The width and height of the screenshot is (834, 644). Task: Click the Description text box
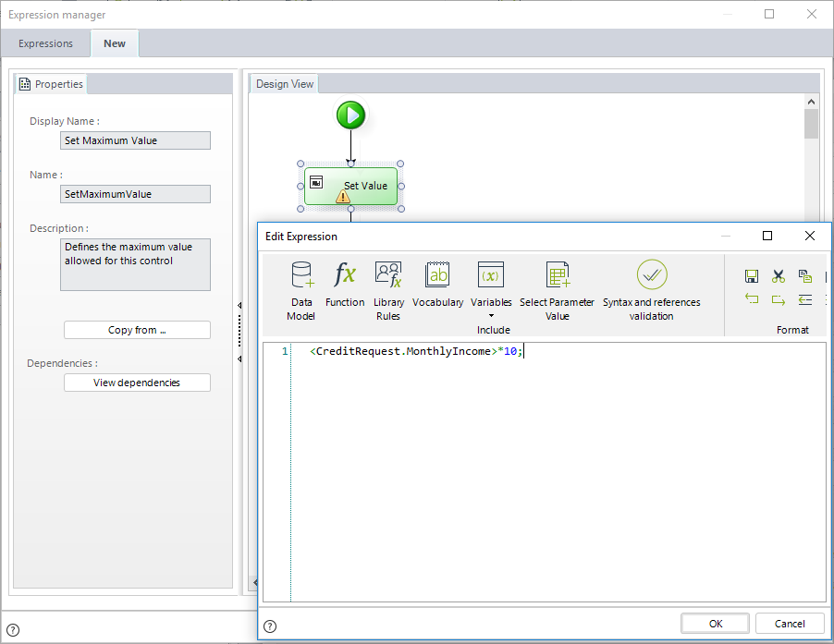pos(135,264)
